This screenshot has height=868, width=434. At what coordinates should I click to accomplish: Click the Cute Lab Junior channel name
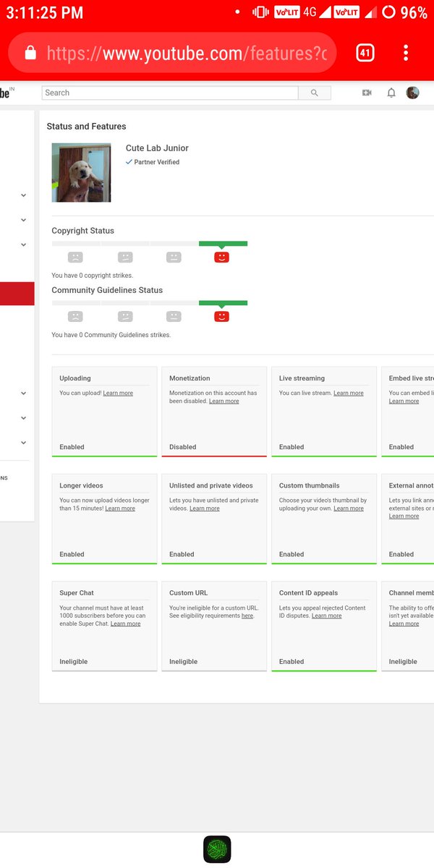[x=157, y=148]
